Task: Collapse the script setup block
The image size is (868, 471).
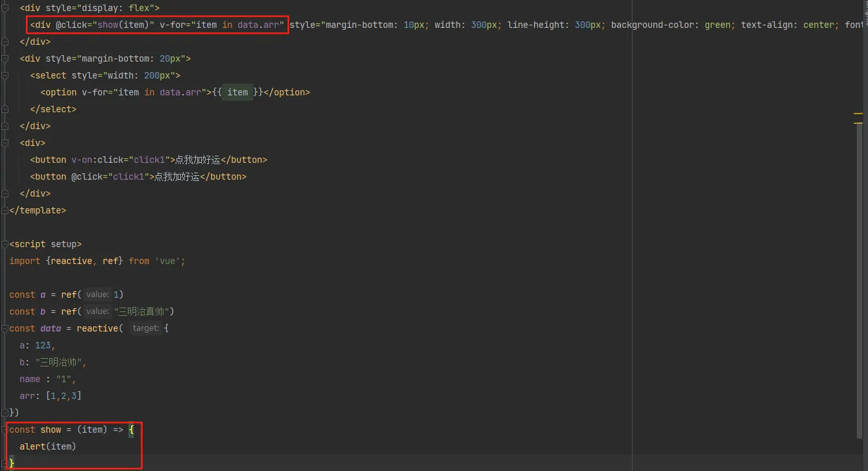Action: point(5,244)
